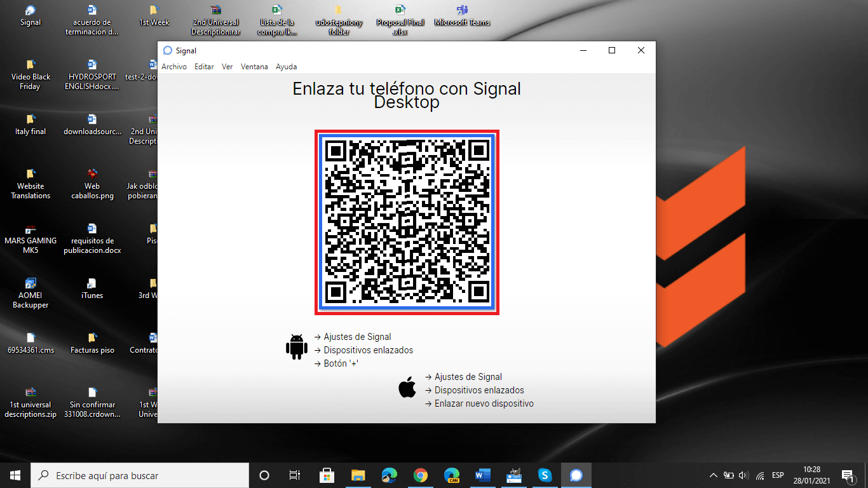Select the Web caballos.png image file
The height and width of the screenshot is (488, 868).
point(92,184)
